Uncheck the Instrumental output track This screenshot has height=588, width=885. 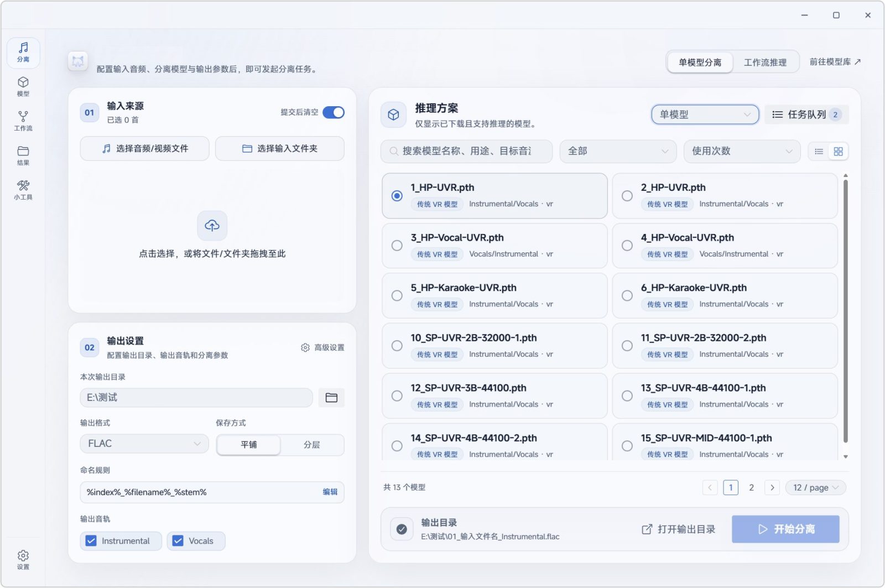click(x=91, y=541)
